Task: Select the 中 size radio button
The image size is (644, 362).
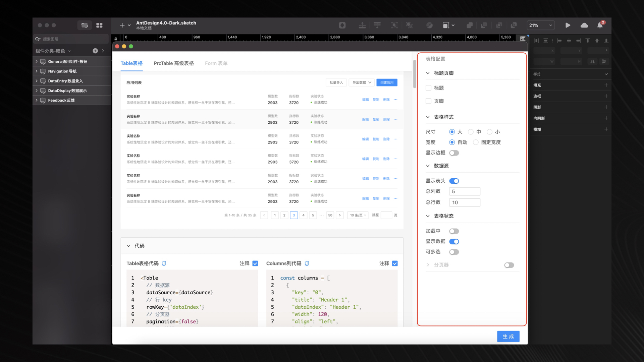Action: [471, 132]
